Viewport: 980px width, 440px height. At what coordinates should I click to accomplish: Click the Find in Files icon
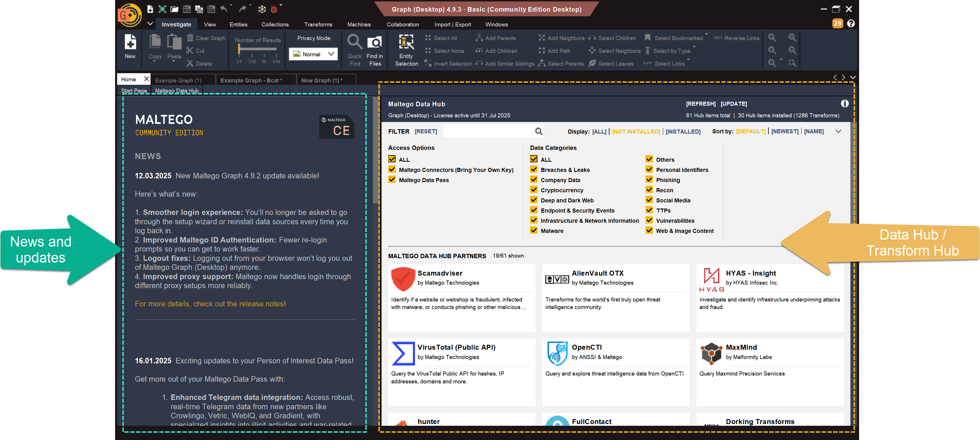pos(374,42)
